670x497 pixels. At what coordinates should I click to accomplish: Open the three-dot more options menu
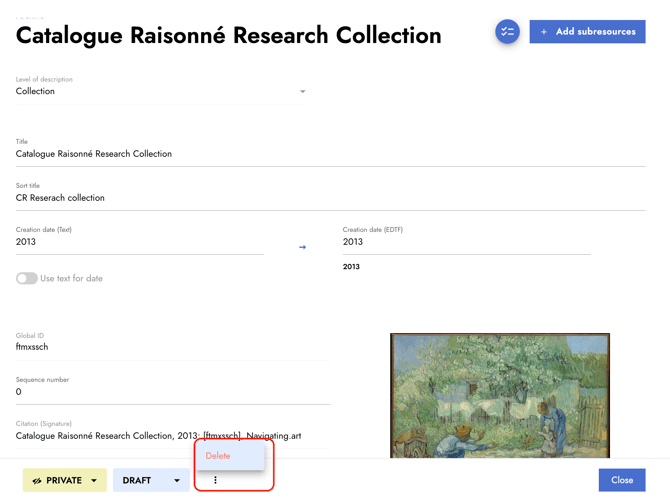pyautogui.click(x=215, y=480)
